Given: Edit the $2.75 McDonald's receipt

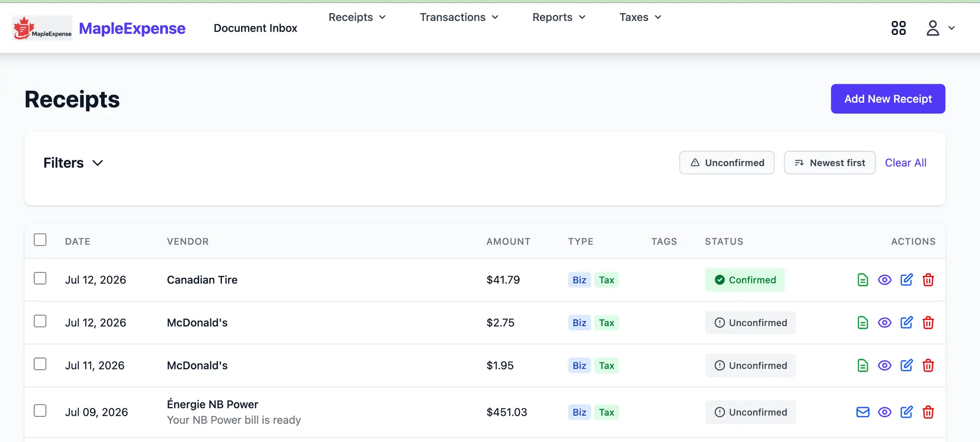Looking at the screenshot, I should pyautogui.click(x=906, y=323).
